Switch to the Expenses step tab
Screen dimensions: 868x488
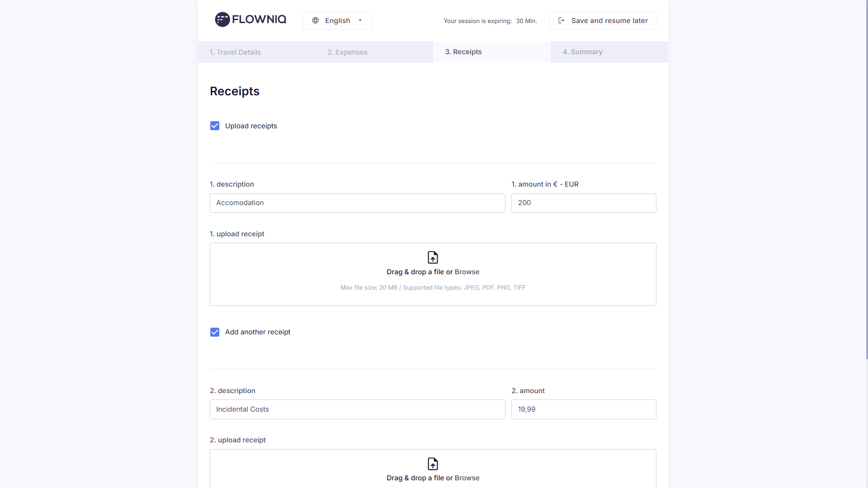347,52
